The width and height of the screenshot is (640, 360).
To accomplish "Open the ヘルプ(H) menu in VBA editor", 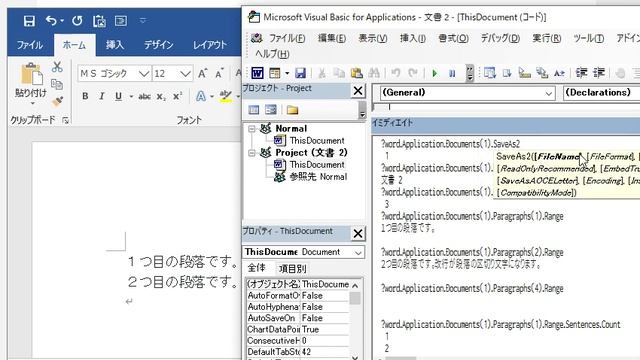I will click(272, 53).
